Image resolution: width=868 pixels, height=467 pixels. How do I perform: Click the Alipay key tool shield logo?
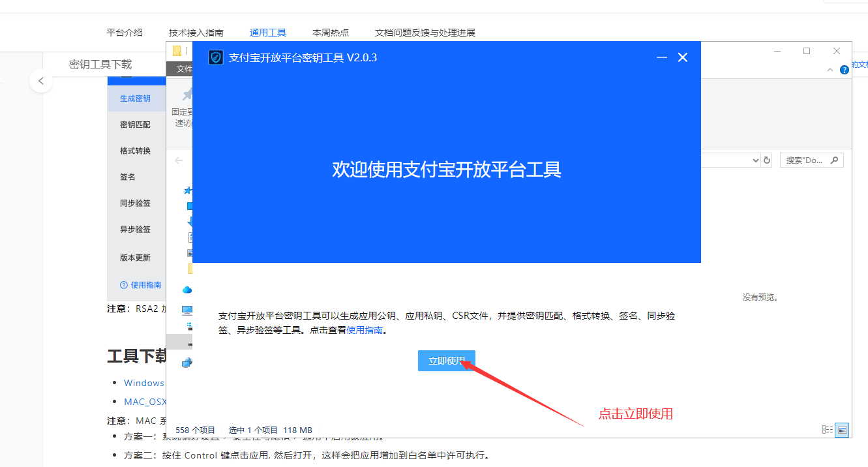click(216, 57)
